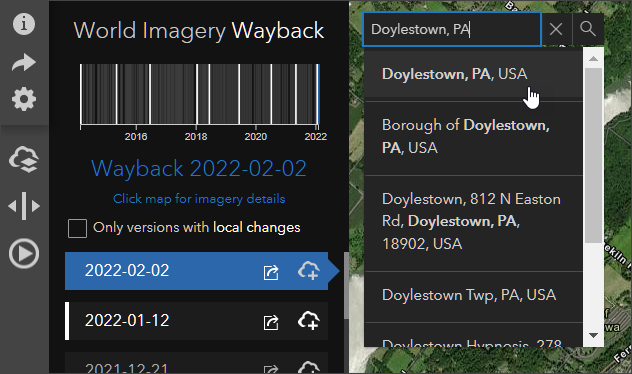Toggle the swipe mode icon
Image resolution: width=632 pixels, height=374 pixels.
(x=24, y=206)
